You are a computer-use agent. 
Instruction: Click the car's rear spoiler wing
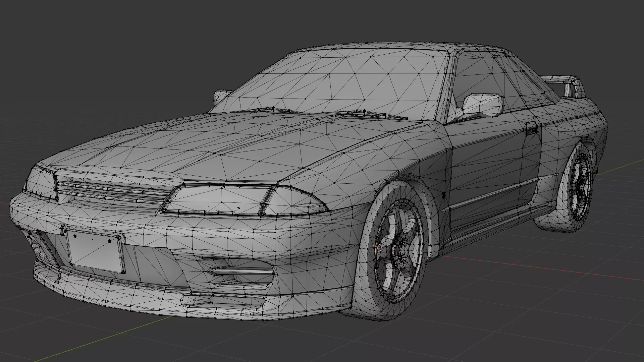tap(563, 86)
